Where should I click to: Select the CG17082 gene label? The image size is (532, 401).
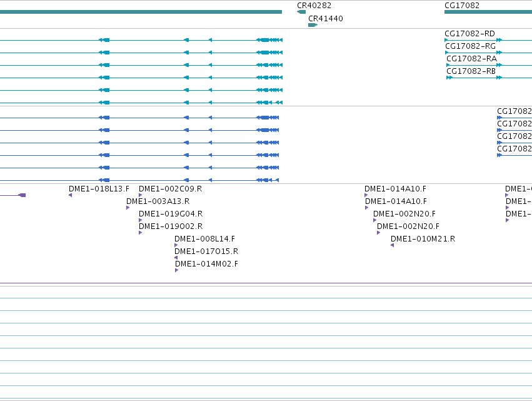pyautogui.click(x=462, y=6)
